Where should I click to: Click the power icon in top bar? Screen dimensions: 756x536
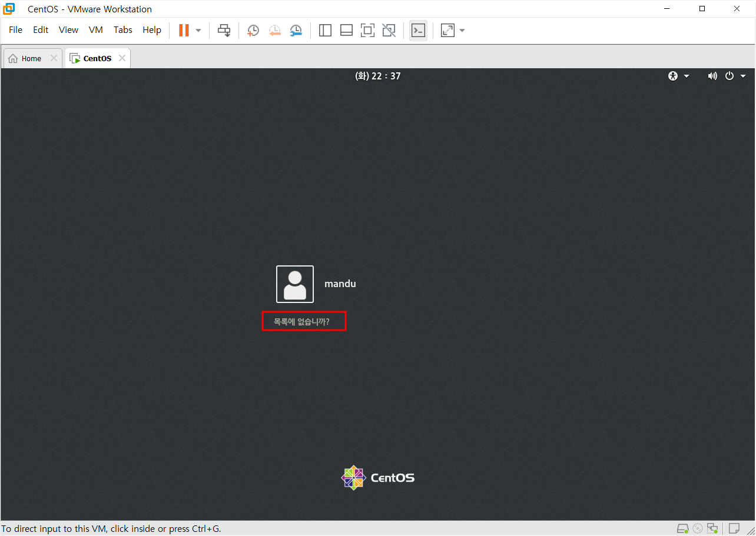pyautogui.click(x=730, y=76)
